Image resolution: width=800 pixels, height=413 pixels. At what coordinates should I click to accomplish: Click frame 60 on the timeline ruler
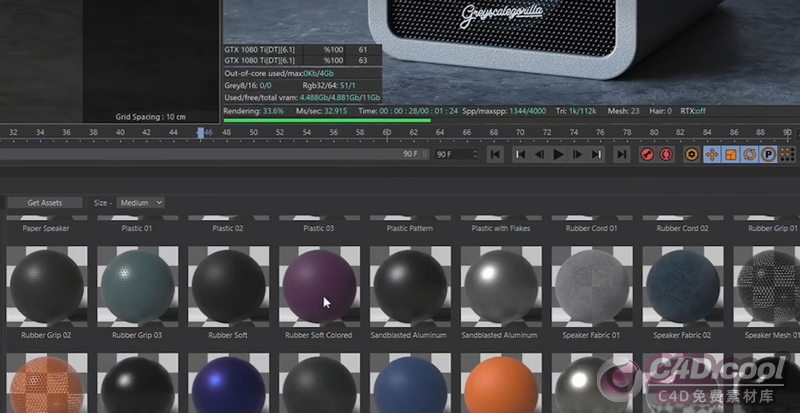click(387, 132)
